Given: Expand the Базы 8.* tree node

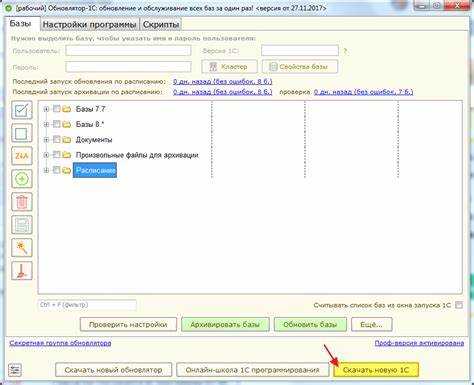Looking at the screenshot, I should coord(46,124).
